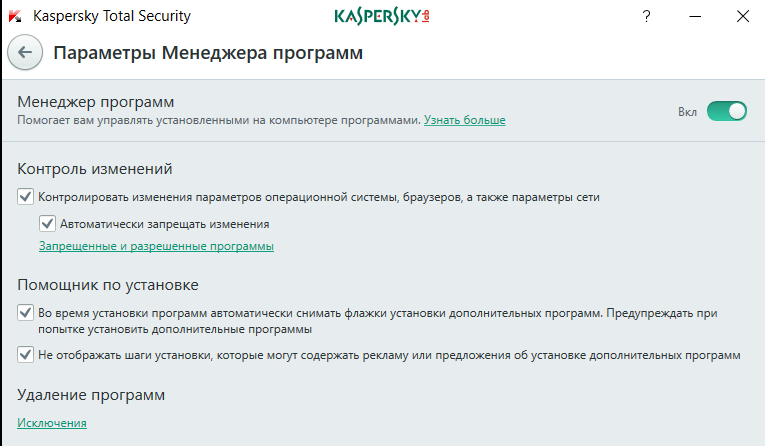Click the Kaspersky Total Security window title
Image resolution: width=765 pixels, height=446 pixels.
(x=112, y=16)
